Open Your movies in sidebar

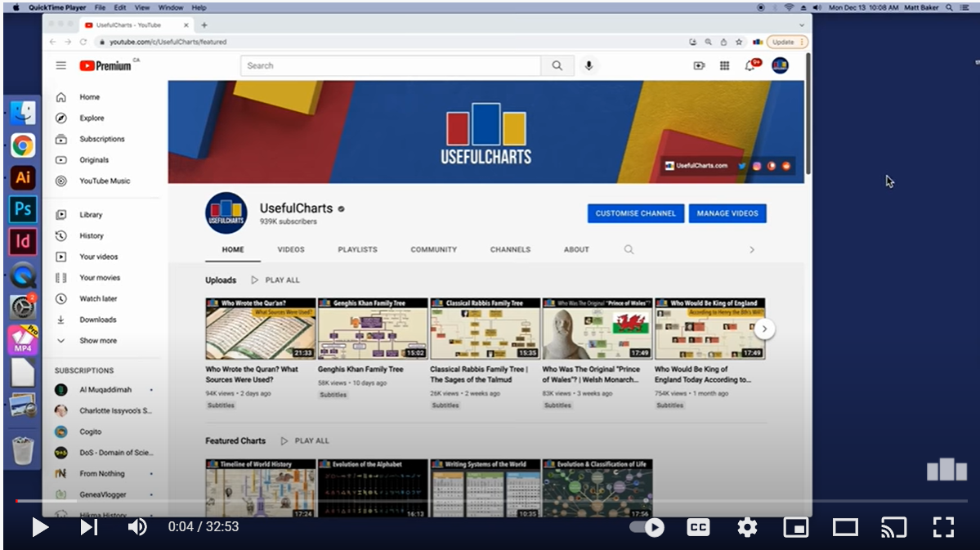point(101,278)
